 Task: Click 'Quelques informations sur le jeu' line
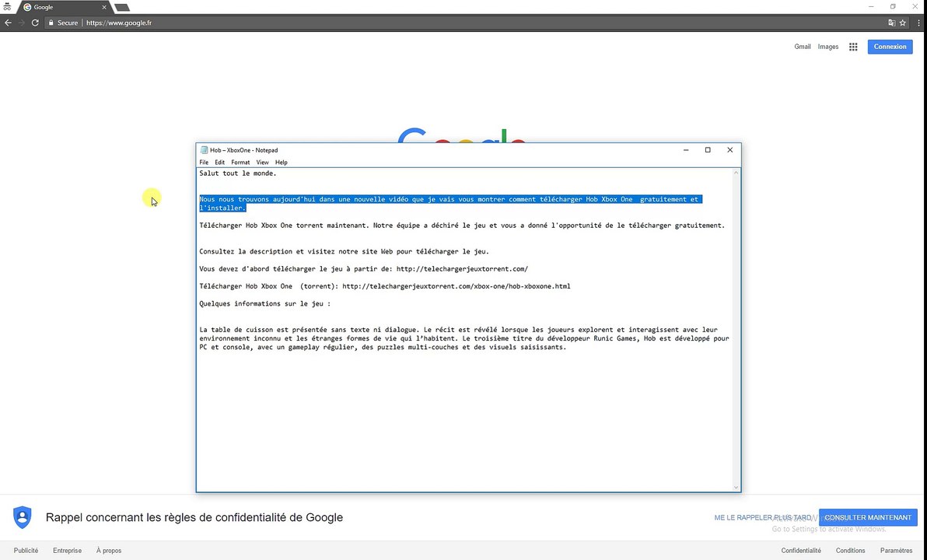265,303
